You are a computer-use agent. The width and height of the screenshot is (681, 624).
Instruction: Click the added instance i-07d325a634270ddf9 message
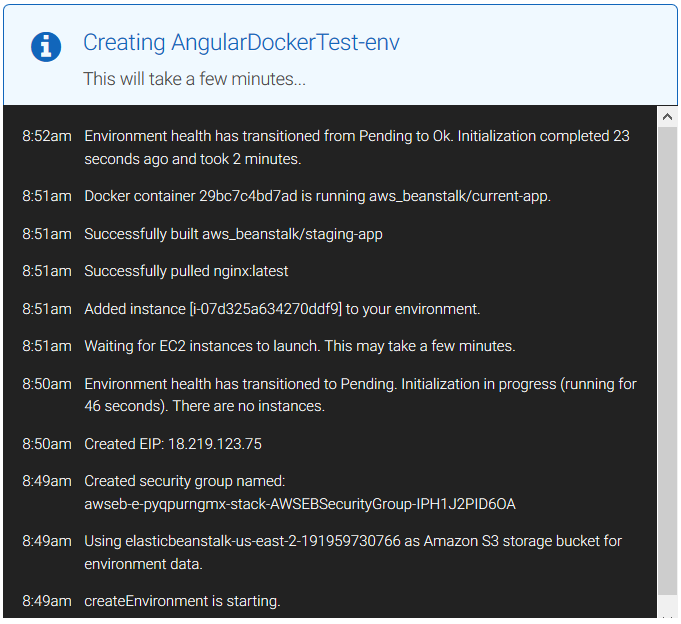pos(282,309)
